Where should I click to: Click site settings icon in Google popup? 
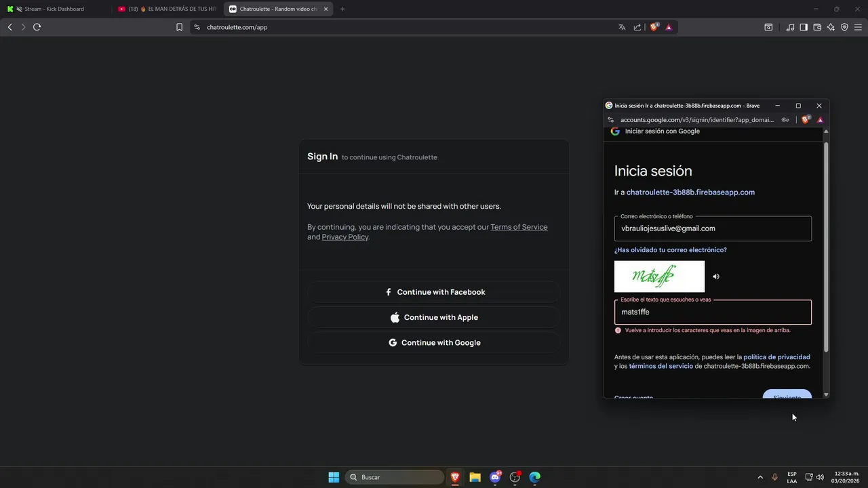(x=610, y=120)
